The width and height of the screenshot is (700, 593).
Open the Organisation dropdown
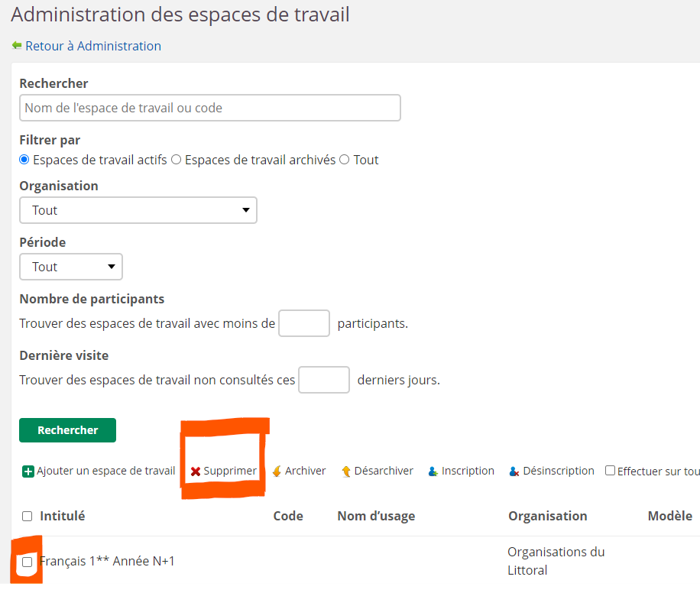coord(138,210)
